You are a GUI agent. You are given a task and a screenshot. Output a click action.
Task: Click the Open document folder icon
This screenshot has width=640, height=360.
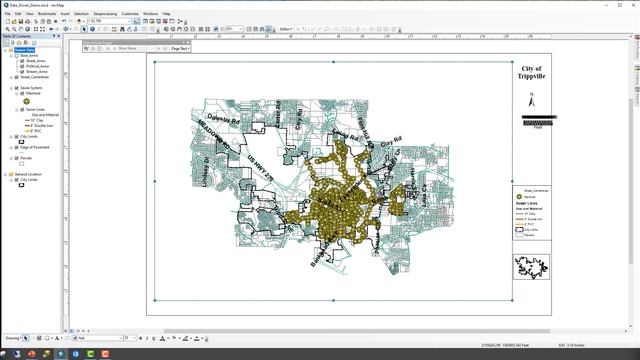[x=14, y=21]
